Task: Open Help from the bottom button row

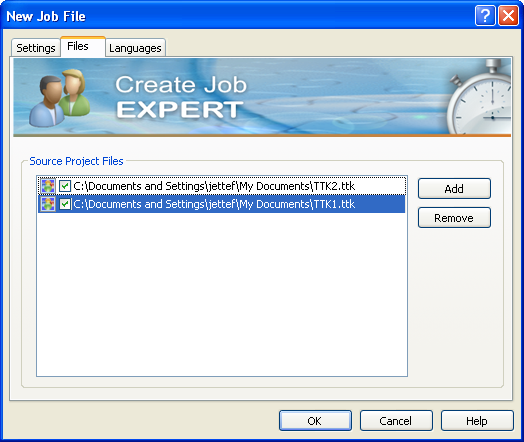Action: point(477,421)
